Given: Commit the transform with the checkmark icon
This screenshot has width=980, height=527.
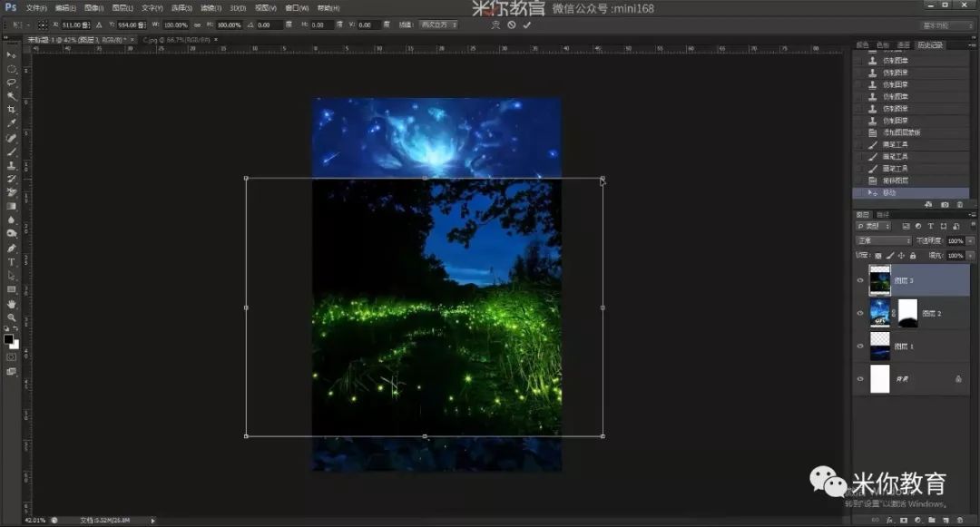Looking at the screenshot, I should [527, 25].
